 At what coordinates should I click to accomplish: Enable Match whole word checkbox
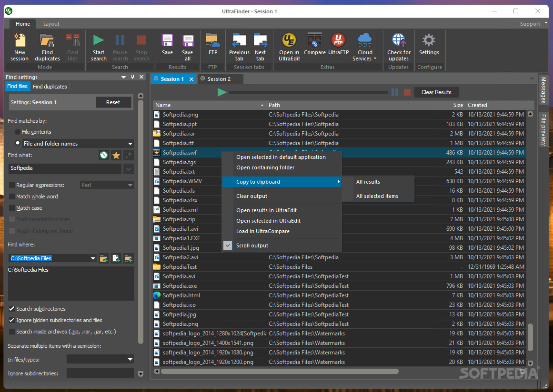pyautogui.click(x=12, y=196)
